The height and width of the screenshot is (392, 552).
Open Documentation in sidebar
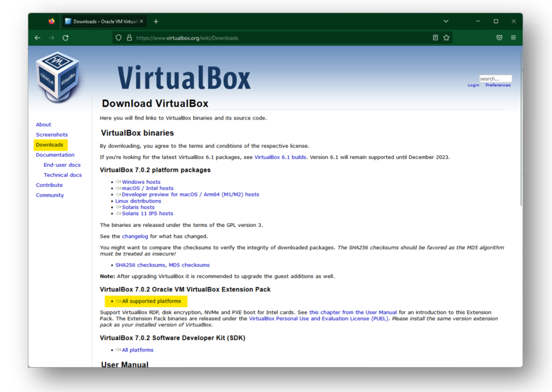55,155
